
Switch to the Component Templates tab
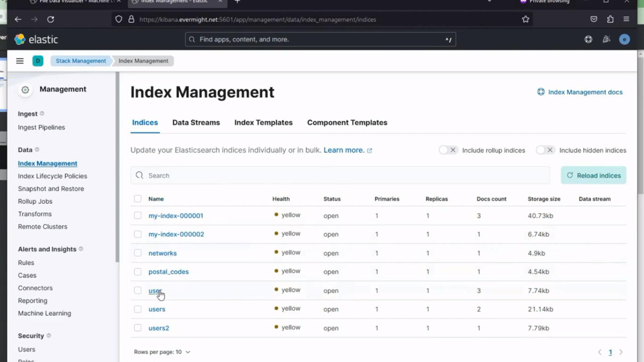[347, 123]
